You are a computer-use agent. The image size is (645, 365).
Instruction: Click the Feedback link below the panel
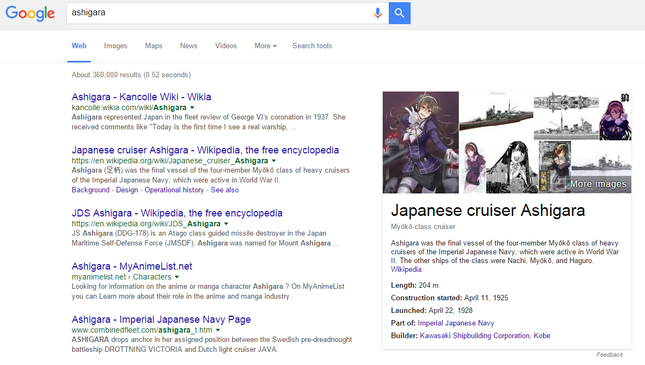[610, 355]
